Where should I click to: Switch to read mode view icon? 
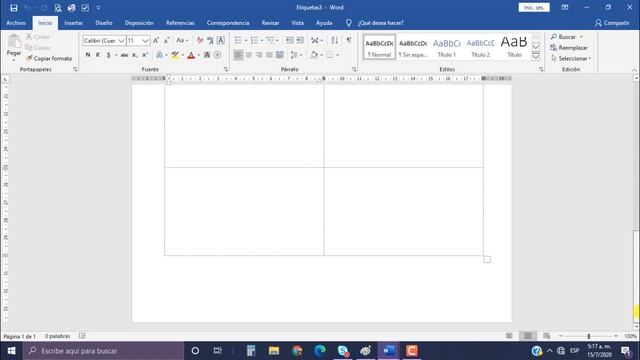509,336
